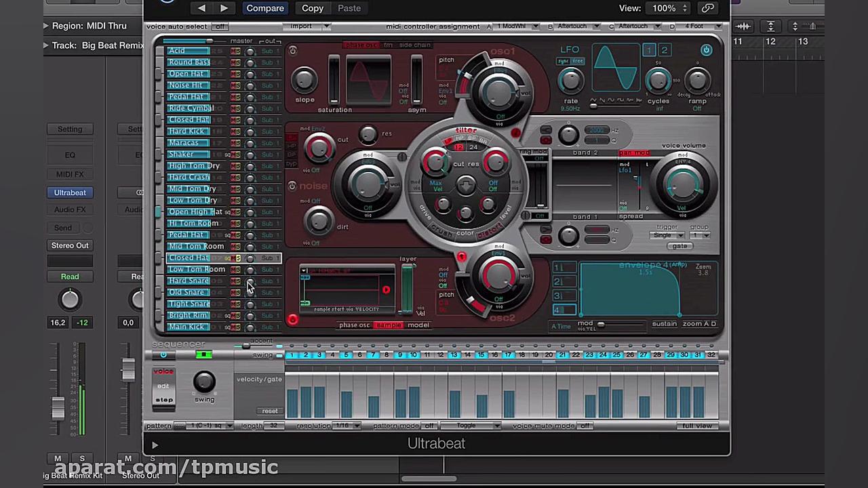
Task: Toggle sequencer step 12
Action: (440, 355)
